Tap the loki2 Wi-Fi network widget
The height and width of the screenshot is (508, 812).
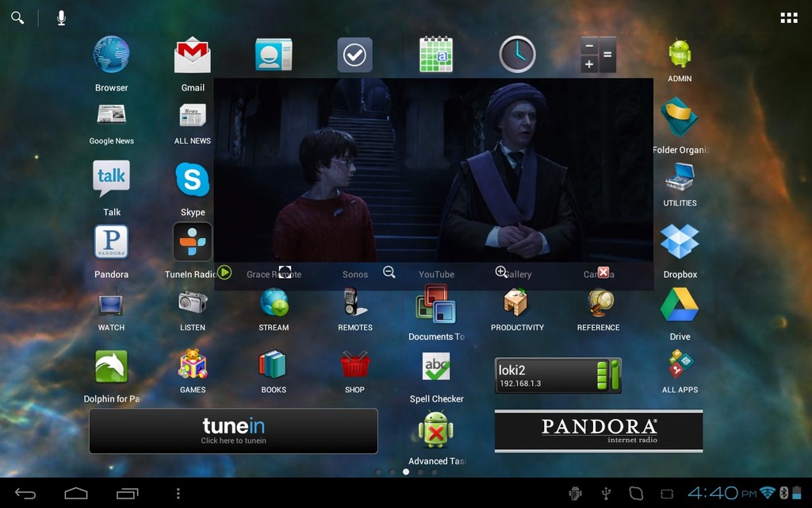coord(558,375)
